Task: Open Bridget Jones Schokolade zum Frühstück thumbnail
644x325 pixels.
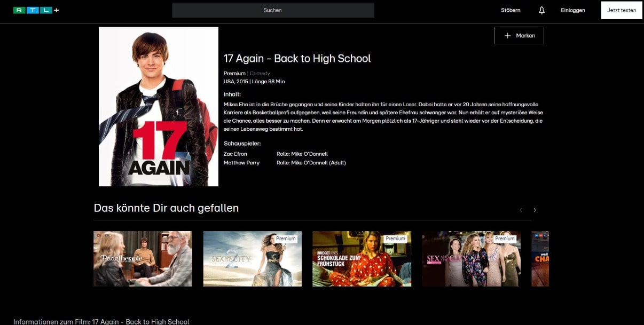Action: click(362, 259)
